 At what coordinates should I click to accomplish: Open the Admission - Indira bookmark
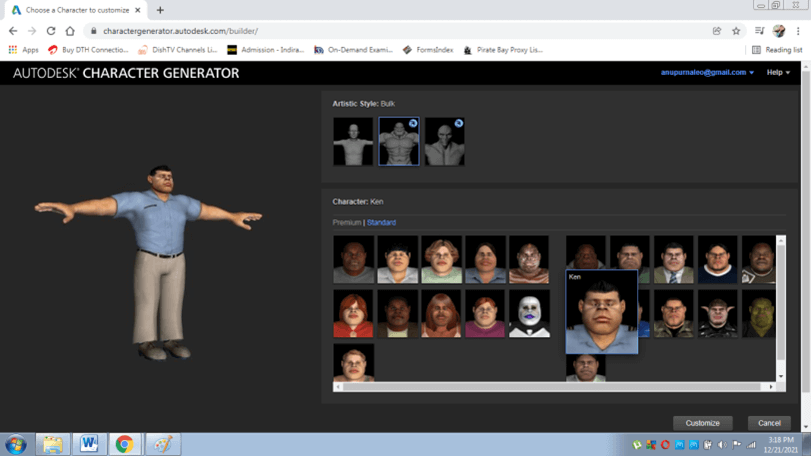pos(266,50)
